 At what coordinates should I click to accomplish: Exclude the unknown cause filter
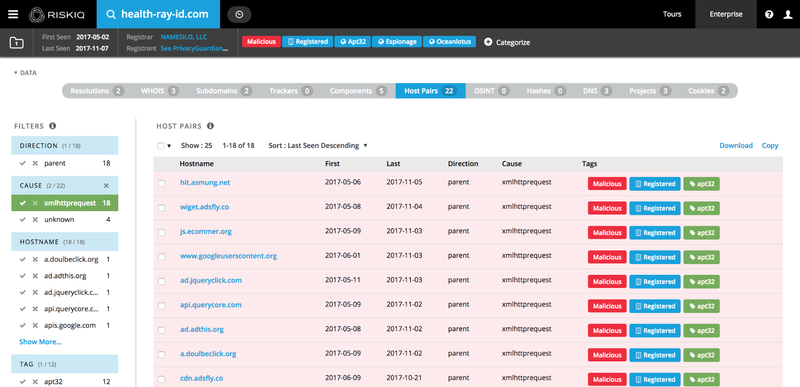pos(35,219)
